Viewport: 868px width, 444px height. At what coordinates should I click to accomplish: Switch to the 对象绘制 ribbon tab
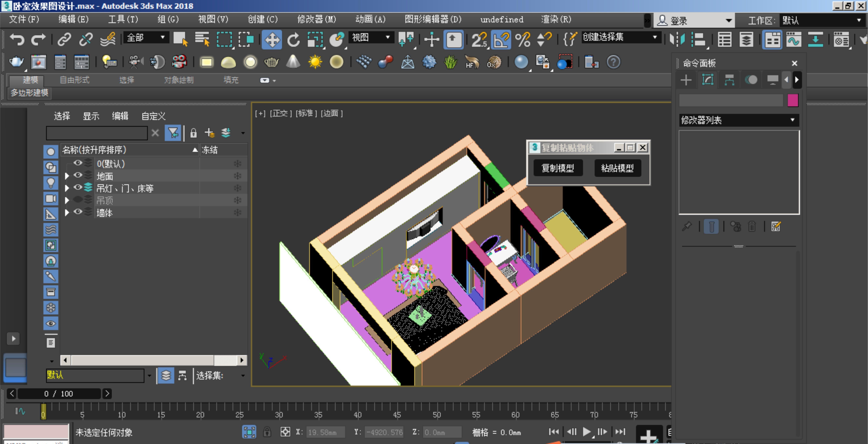[179, 80]
